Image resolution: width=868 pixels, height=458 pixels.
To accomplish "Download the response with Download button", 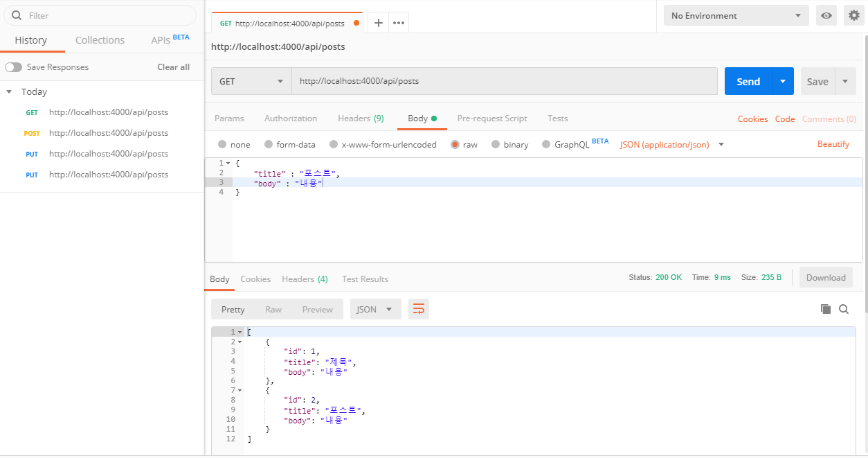I will click(826, 277).
